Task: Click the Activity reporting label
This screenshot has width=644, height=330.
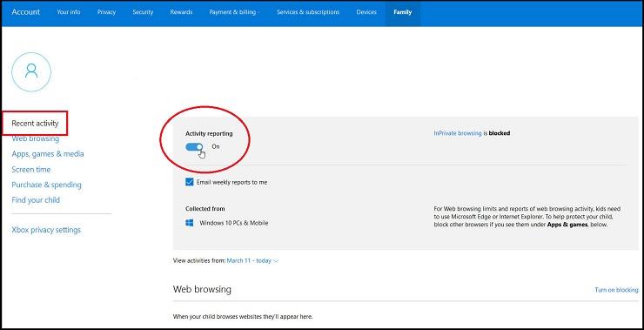Action: [x=209, y=133]
